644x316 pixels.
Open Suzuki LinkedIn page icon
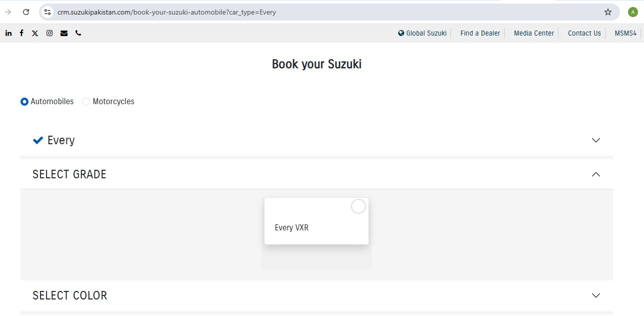pos(8,33)
